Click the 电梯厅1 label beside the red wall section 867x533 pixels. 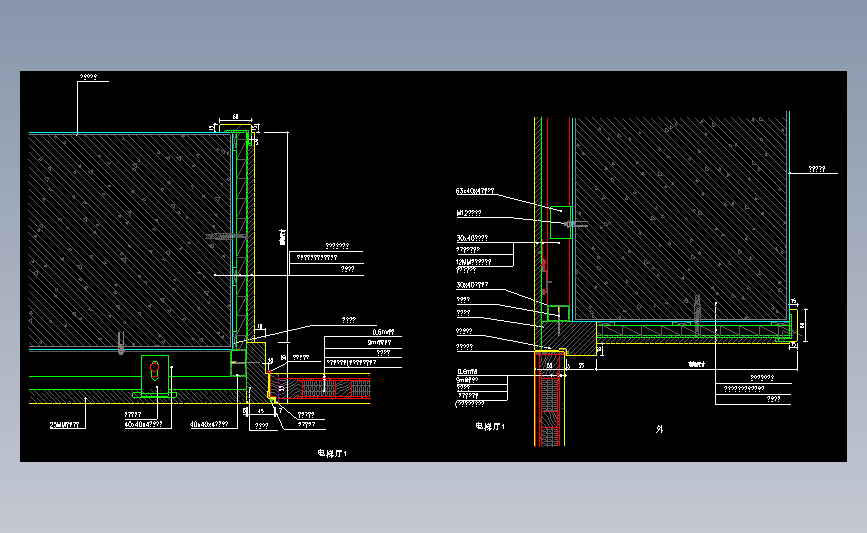coord(490,426)
